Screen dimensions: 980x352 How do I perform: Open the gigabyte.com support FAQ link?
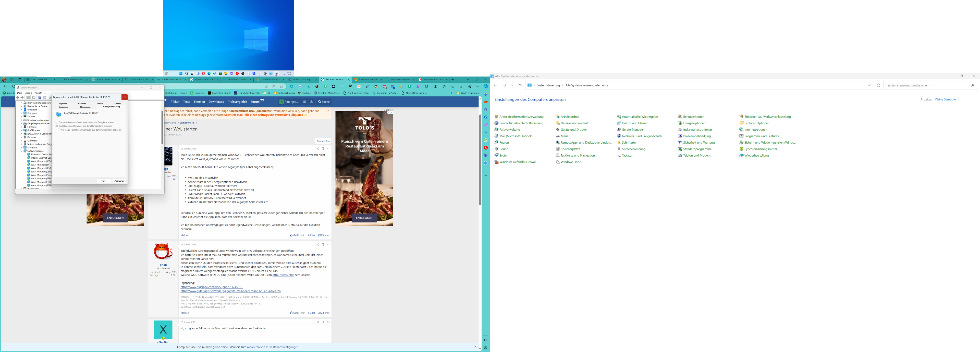(x=212, y=287)
